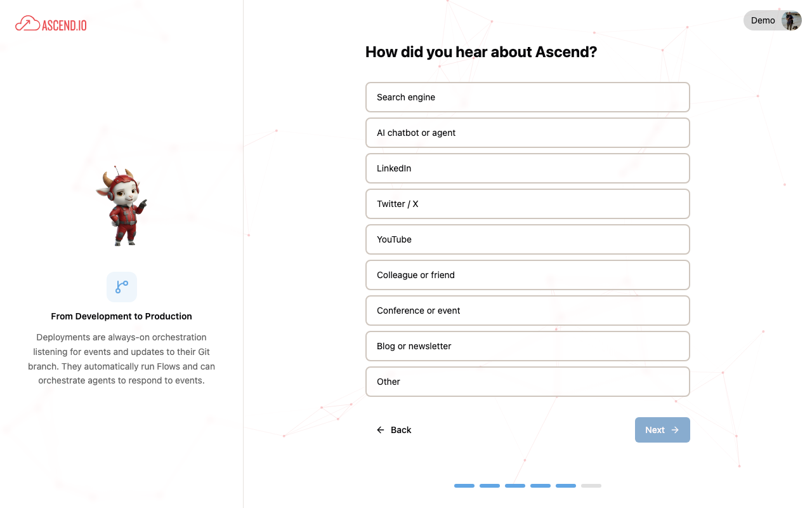Click the forward arrow inside the Next button
The height and width of the screenshot is (508, 812).
click(x=674, y=430)
